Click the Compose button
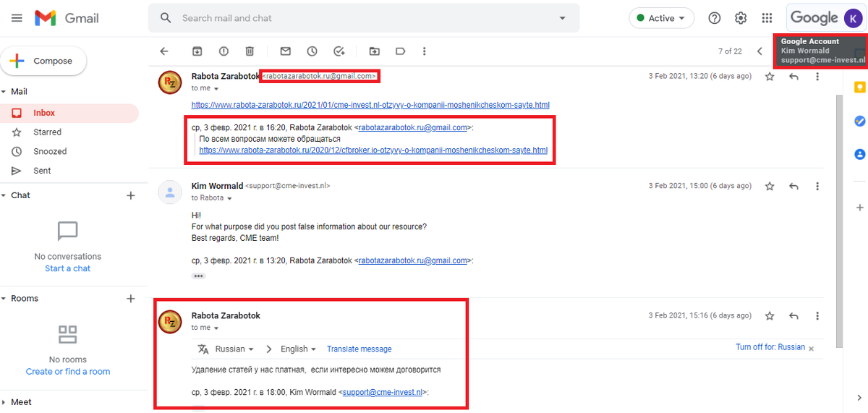 click(x=43, y=61)
